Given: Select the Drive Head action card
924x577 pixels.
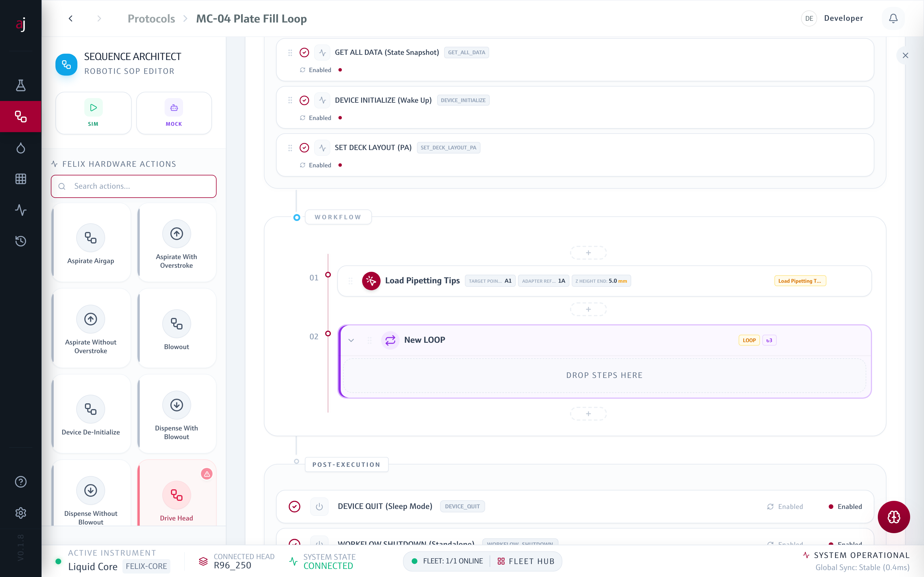Looking at the screenshot, I should 176,493.
